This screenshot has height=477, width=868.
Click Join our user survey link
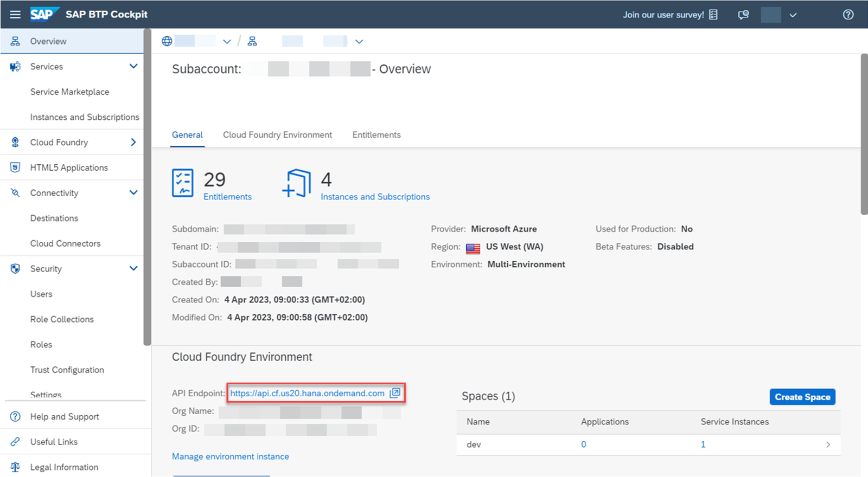click(x=663, y=15)
